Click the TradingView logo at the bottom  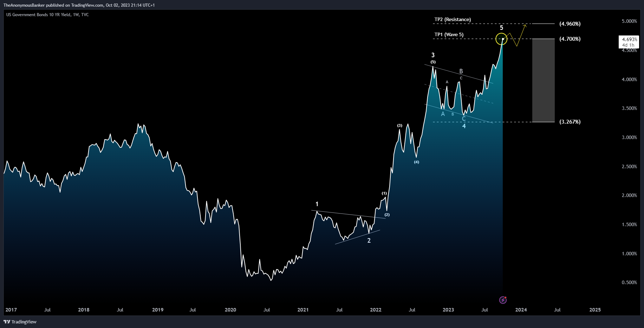tap(20, 322)
